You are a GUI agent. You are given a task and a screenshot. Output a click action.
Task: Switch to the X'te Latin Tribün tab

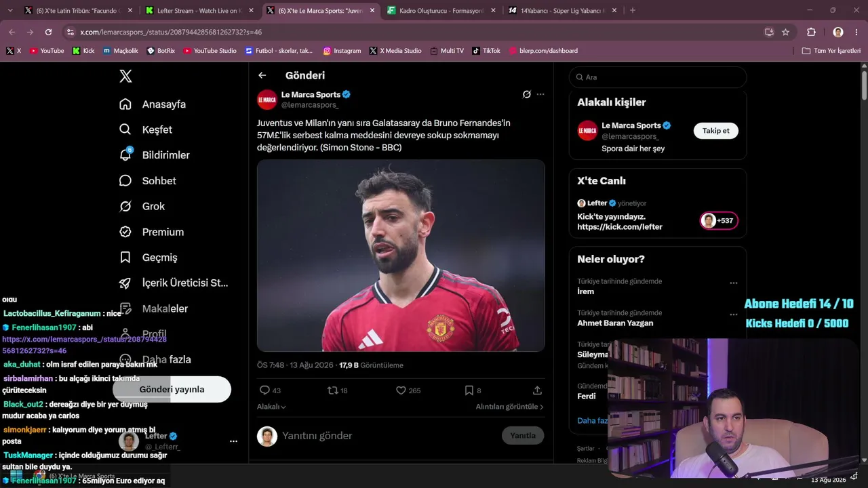pyautogui.click(x=78, y=11)
